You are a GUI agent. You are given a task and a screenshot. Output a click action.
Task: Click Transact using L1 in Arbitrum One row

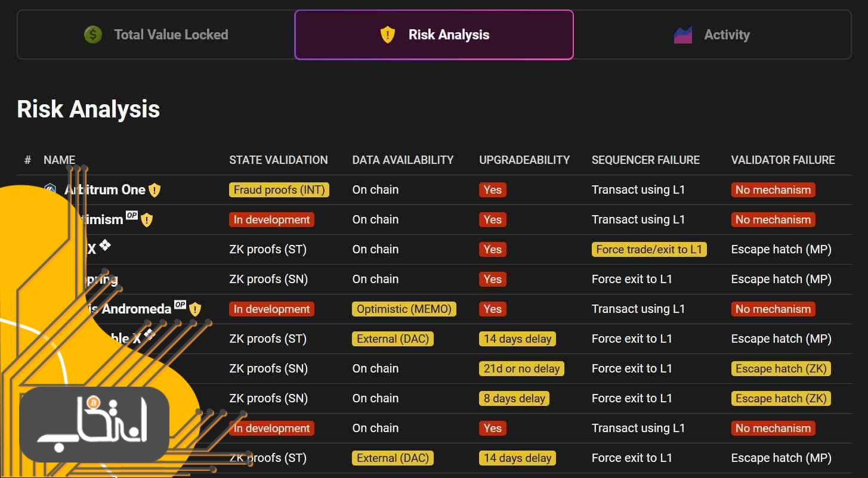(x=638, y=190)
